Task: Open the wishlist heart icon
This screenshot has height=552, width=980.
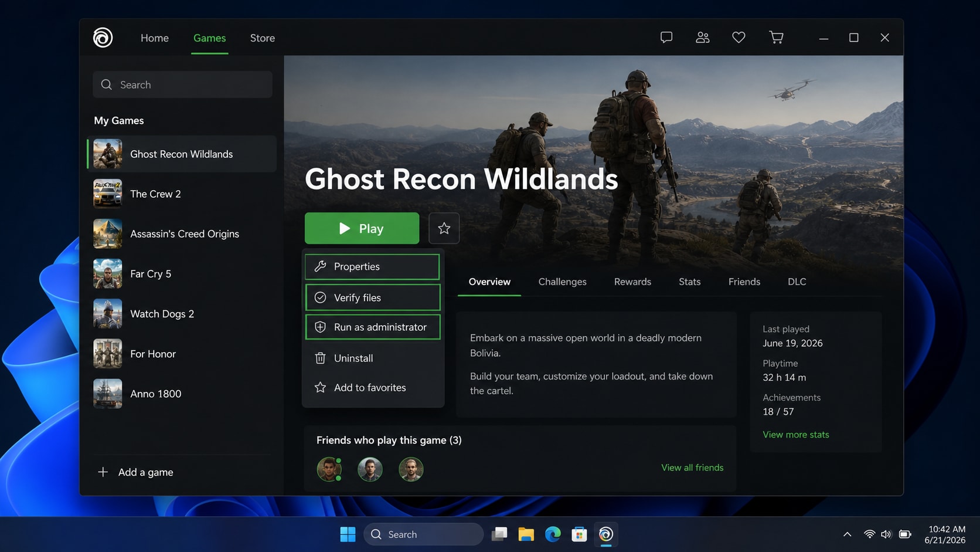Action: click(739, 38)
